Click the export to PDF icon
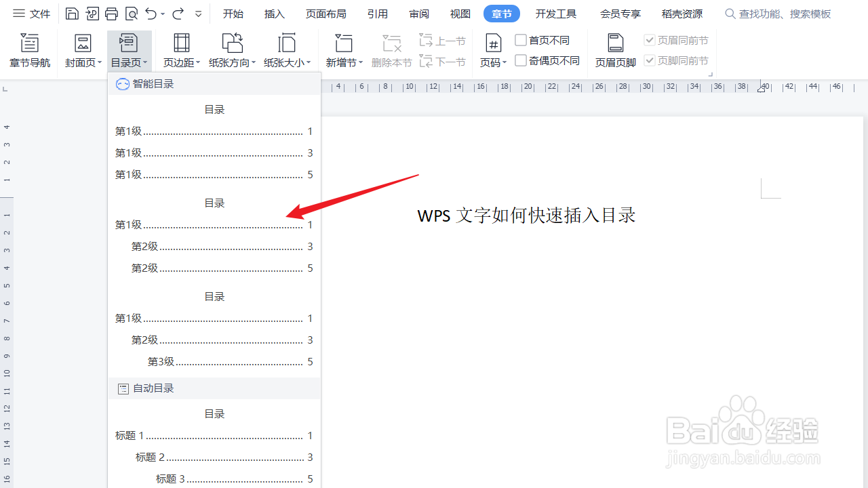This screenshot has width=868, height=488. [x=92, y=14]
